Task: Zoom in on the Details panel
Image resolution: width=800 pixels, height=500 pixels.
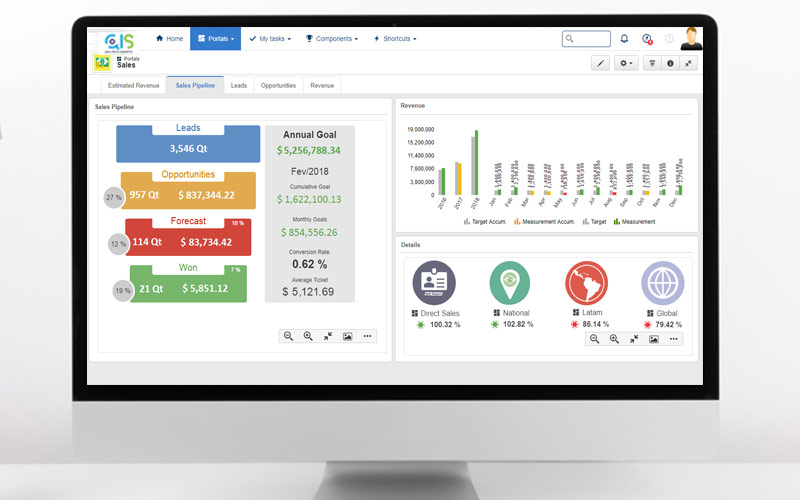Action: click(x=614, y=339)
